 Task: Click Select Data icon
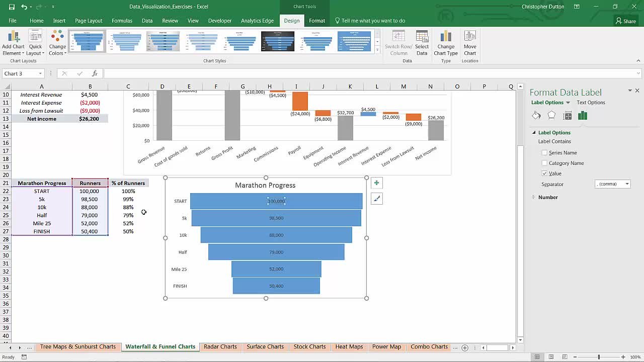tap(422, 43)
